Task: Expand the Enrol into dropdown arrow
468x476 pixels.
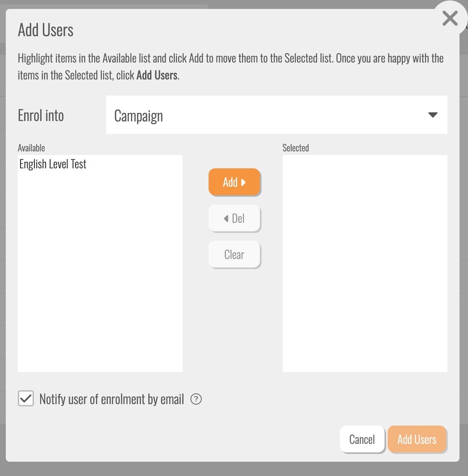Action: 432,115
